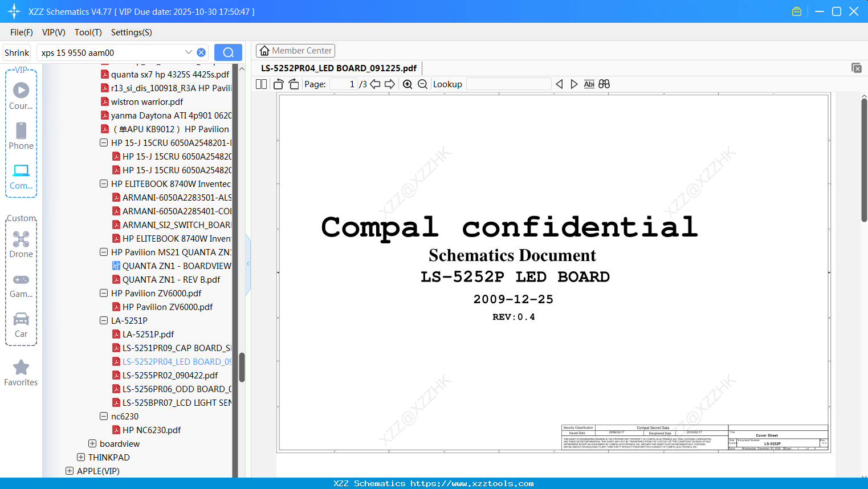Click the blue search button
This screenshot has width=868, height=489.
pos(228,52)
